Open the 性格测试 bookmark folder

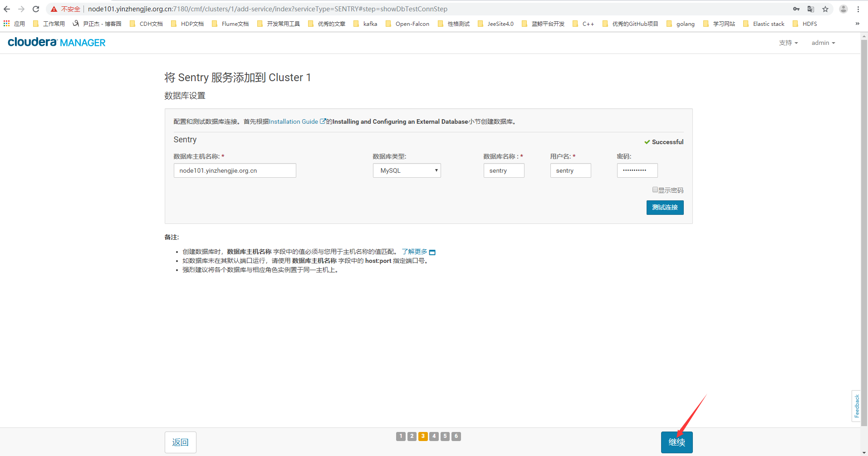tap(454, 24)
